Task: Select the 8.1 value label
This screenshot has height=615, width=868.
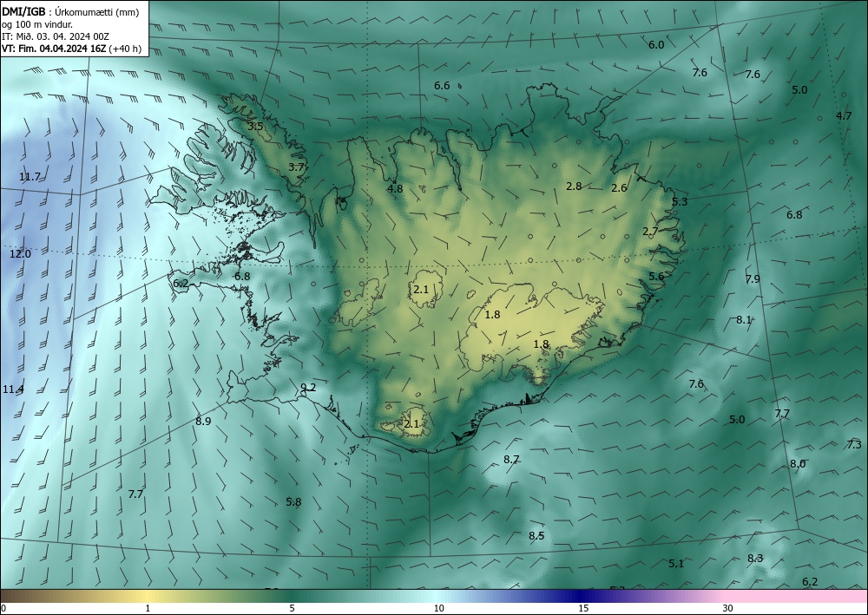Action: 744,320
